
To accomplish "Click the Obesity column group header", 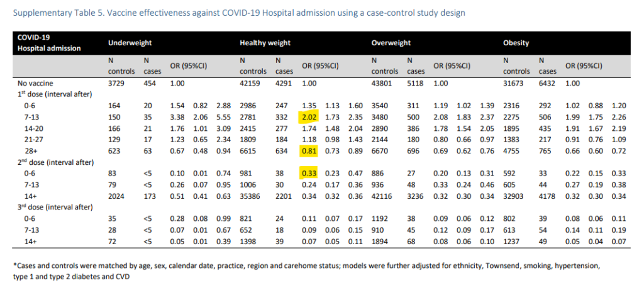I will pos(516,43).
